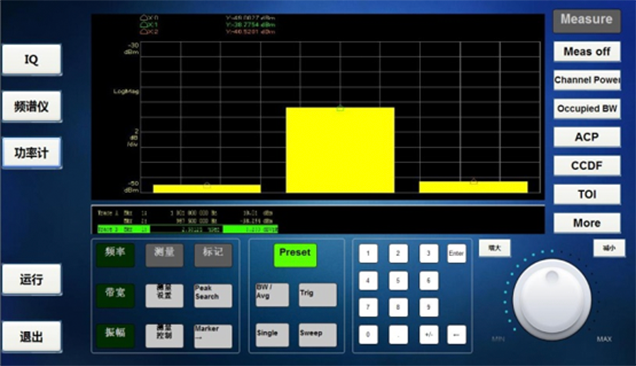Viewport: 636px width, 366px height.
Task: Click the decimal point key
Action: tap(398, 335)
